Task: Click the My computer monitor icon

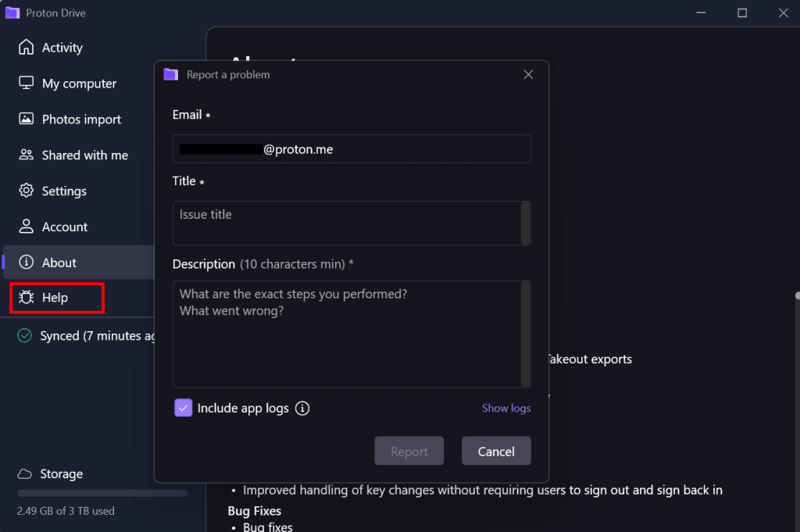Action: [x=26, y=83]
